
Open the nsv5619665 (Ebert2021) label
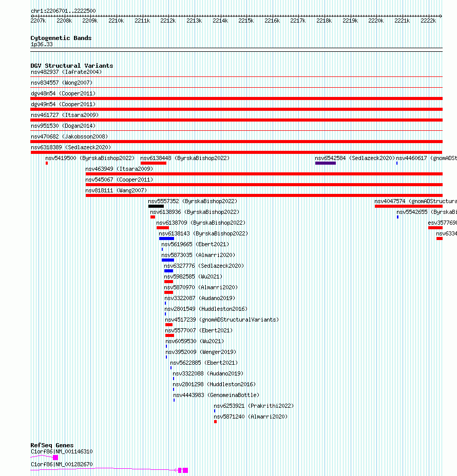pos(195,244)
